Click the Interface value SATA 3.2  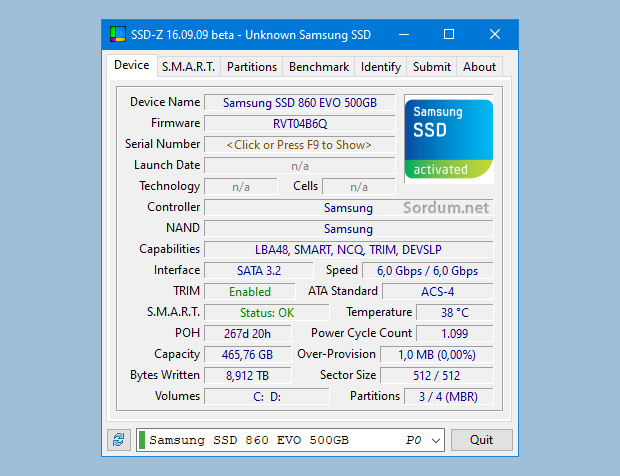259,270
